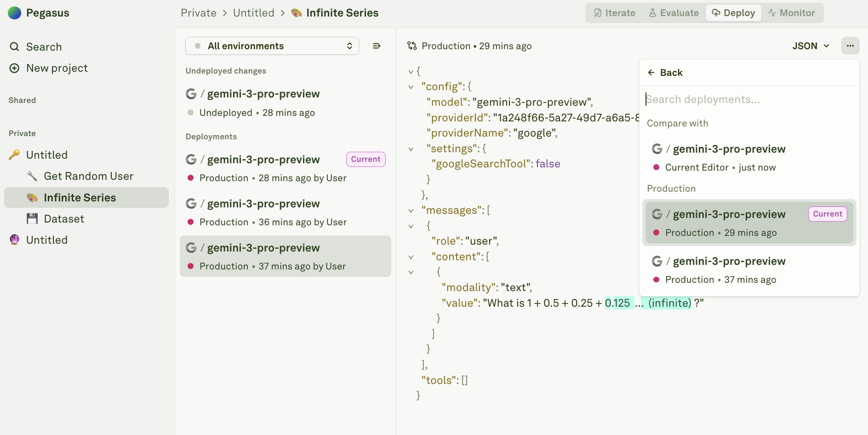Compare with Current Editor just now
The height and width of the screenshot is (435, 868).
coord(749,158)
